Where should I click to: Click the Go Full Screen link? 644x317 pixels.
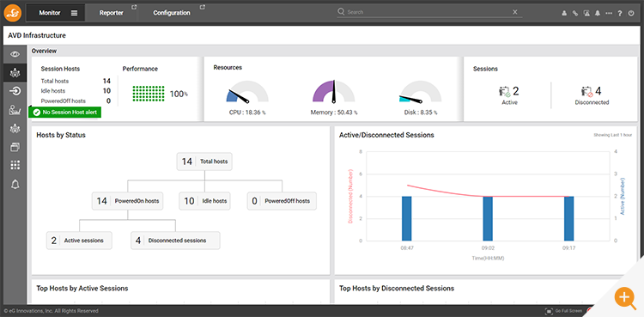568,311
